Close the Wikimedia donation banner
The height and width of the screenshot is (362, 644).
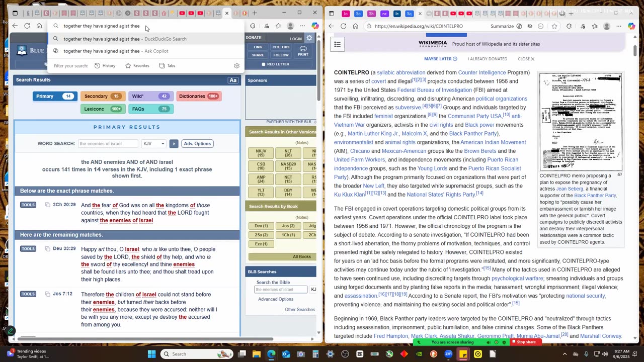pyautogui.click(x=526, y=59)
